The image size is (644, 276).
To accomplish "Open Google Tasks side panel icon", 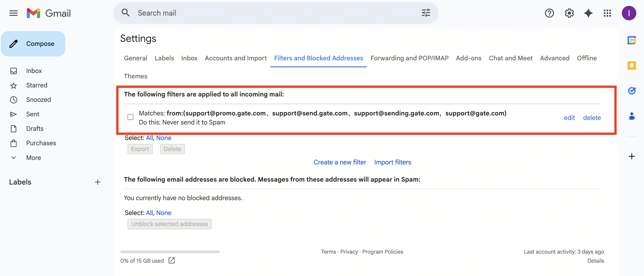I will tap(632, 91).
